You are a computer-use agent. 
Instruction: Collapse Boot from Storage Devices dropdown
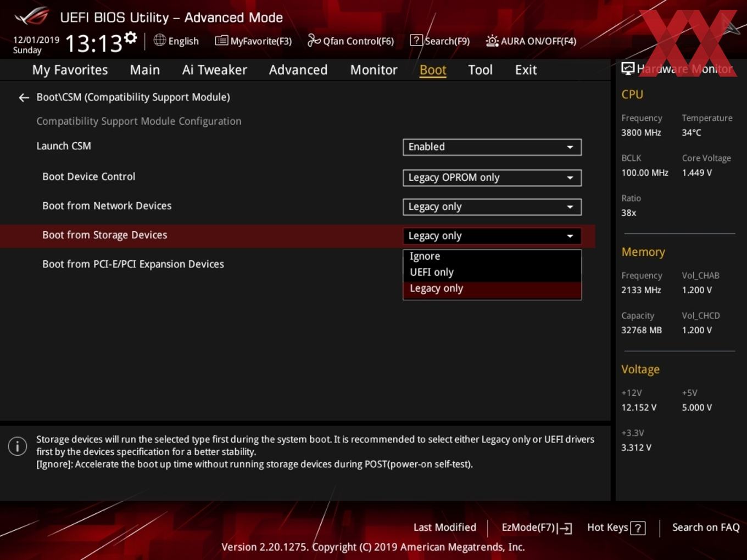(492, 236)
